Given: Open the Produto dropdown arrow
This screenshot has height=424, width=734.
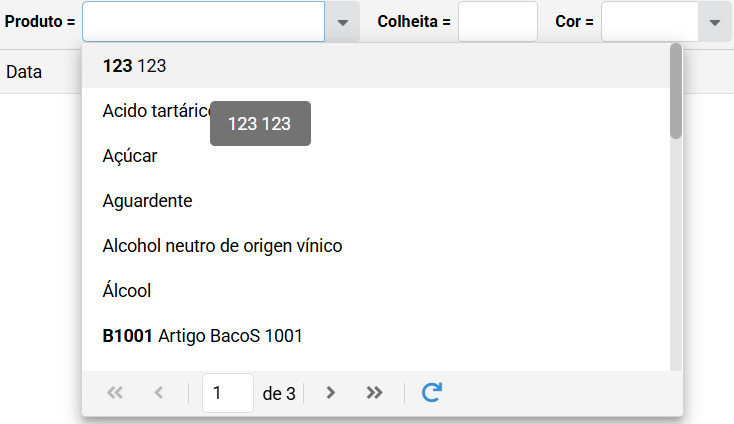Looking at the screenshot, I should (x=343, y=22).
